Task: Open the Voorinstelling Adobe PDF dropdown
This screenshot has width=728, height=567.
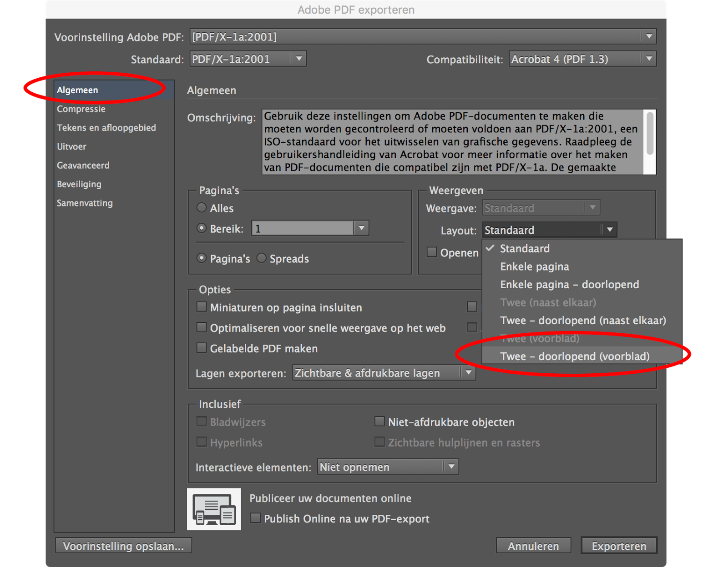Action: 423,37
